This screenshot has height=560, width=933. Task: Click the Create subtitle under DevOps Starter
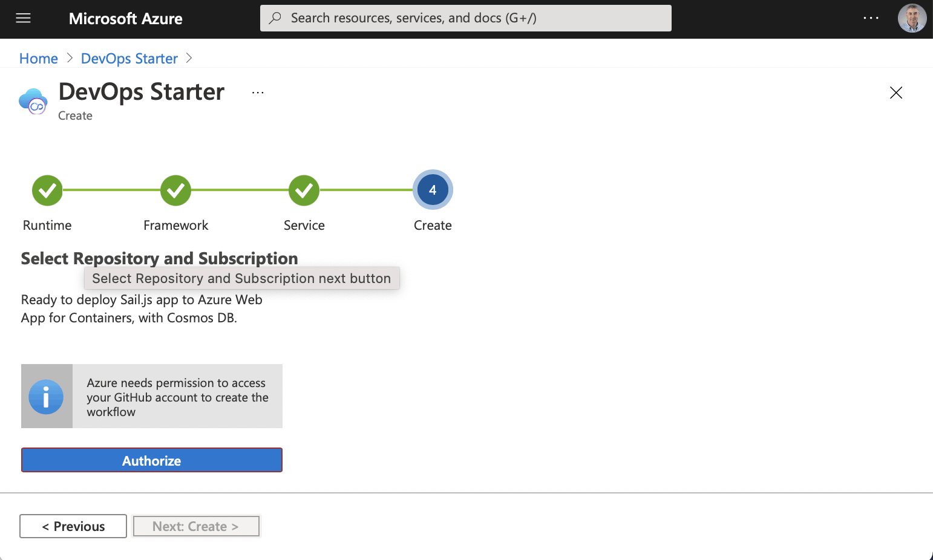[75, 116]
